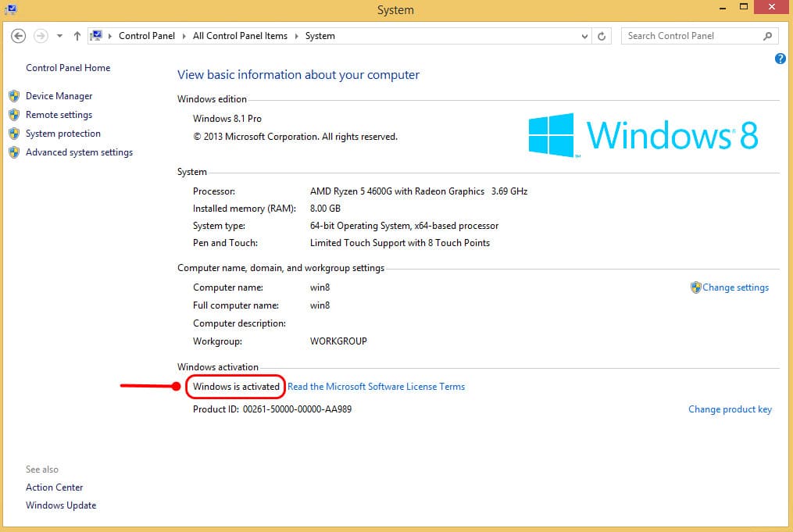The image size is (793, 532).
Task: Select Control Panel in the breadcrumb
Action: pos(147,36)
